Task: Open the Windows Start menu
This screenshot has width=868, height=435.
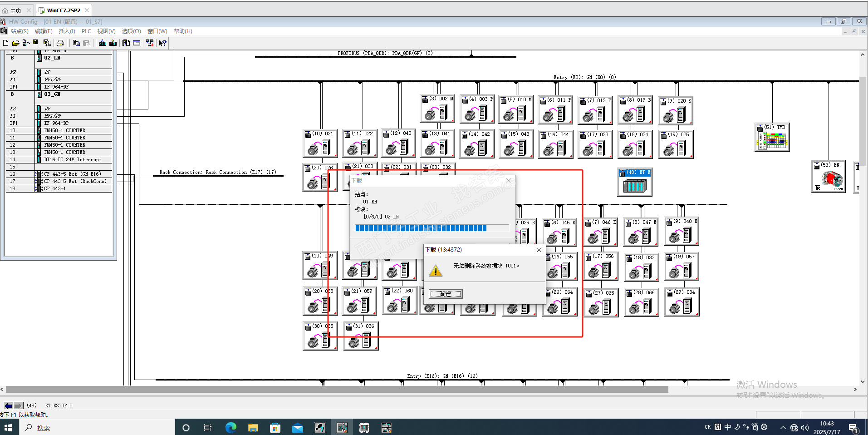Action: (8, 427)
